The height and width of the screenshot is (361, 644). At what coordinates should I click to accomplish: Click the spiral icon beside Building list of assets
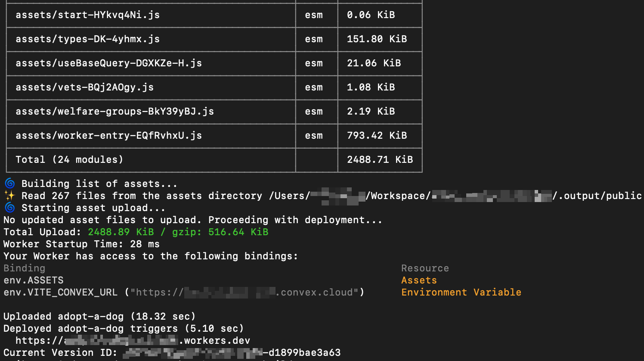pyautogui.click(x=9, y=184)
